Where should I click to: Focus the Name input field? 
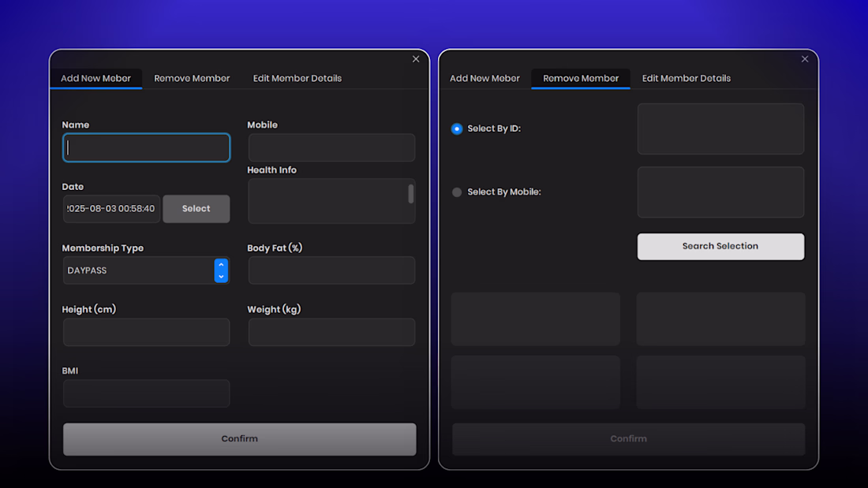[x=146, y=147]
